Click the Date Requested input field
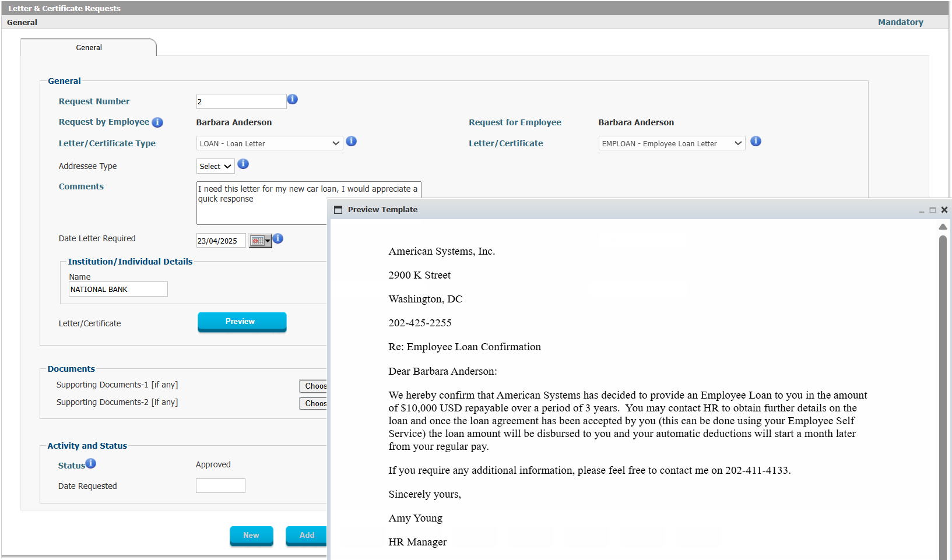Image resolution: width=952 pixels, height=560 pixels. 220,486
